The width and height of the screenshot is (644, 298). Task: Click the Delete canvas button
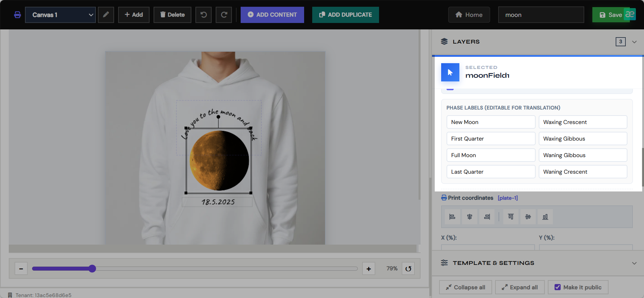click(172, 15)
